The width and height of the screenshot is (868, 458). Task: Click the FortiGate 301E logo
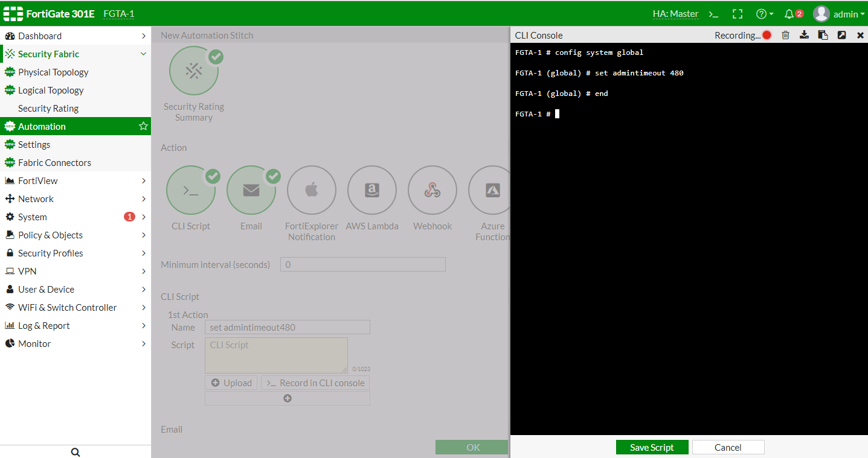pyautogui.click(x=49, y=14)
